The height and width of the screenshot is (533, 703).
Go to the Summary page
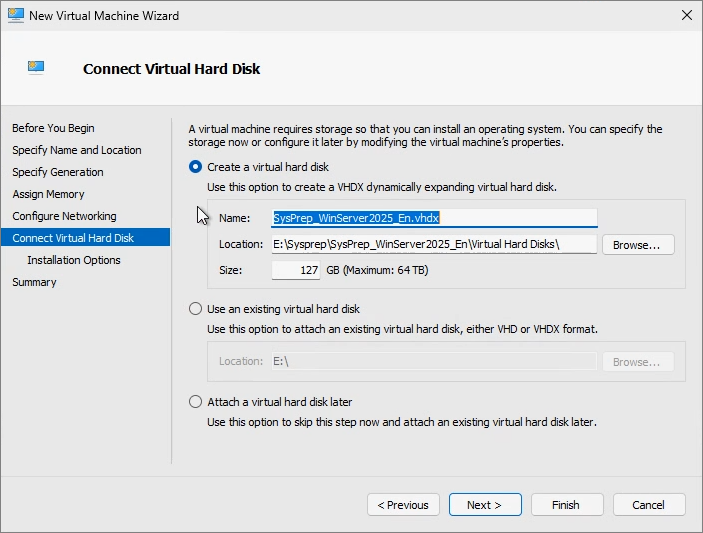tap(35, 282)
